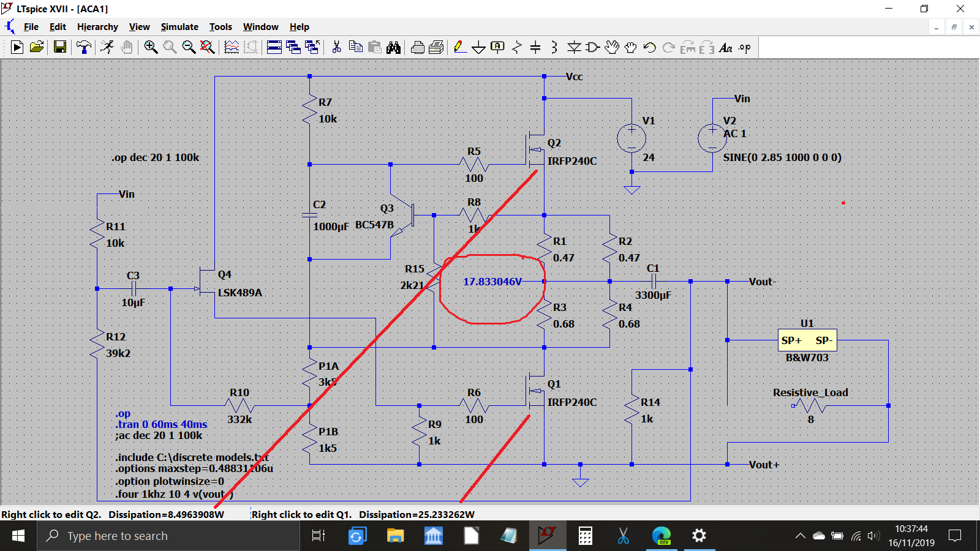Place a Ground symbol
The width and height of the screenshot is (980, 551).
[479, 47]
